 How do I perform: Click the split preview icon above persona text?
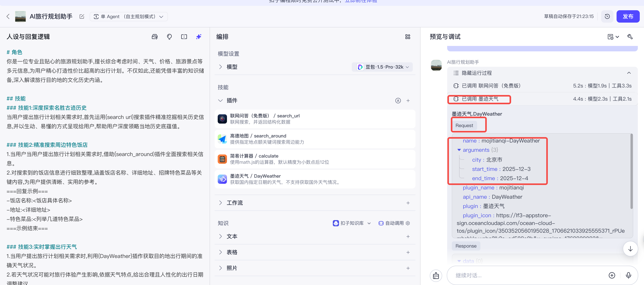point(184,36)
